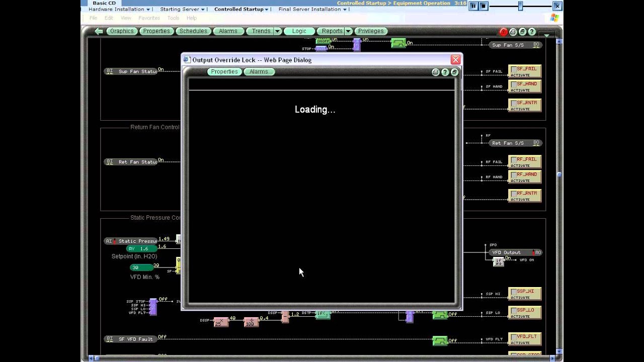Toggle the SSP_HI alarm activate checkbox
644x362 pixels.
[x=514, y=291]
